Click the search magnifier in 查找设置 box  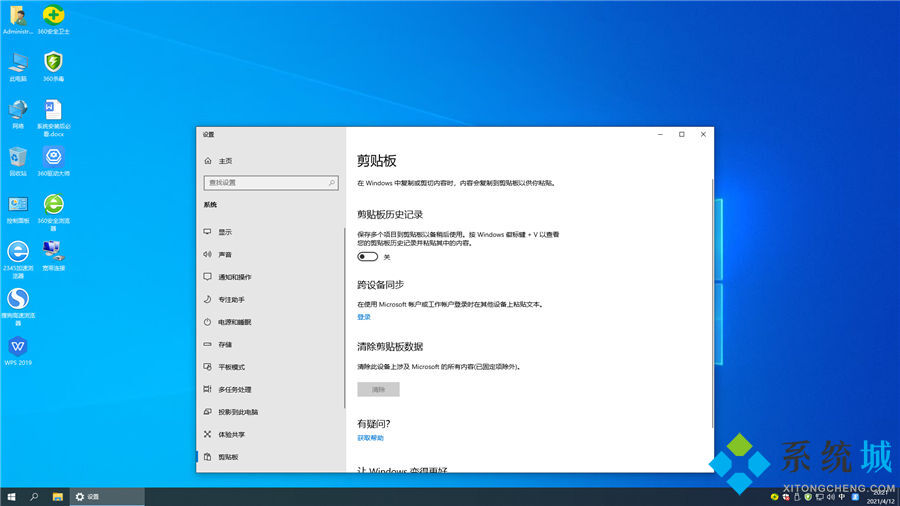(x=332, y=182)
